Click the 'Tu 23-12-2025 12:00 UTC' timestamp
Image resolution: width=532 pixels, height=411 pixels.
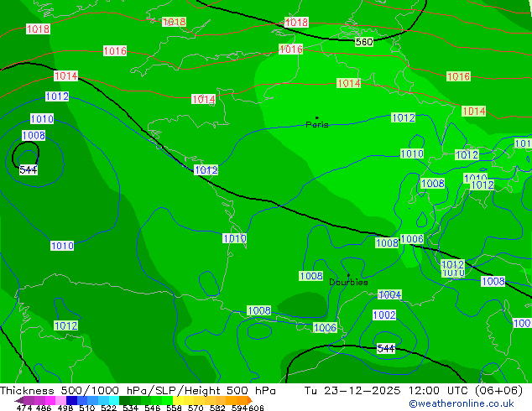[389, 391]
